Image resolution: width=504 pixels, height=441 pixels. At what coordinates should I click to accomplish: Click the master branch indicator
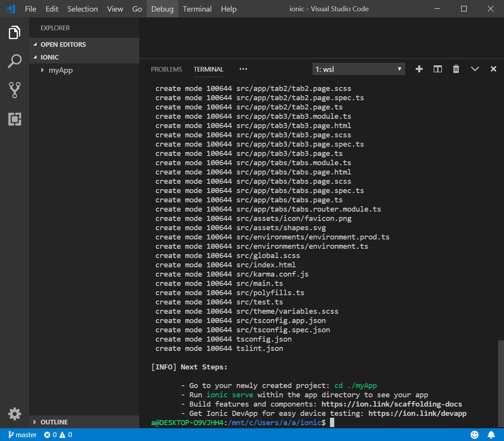pos(22,435)
